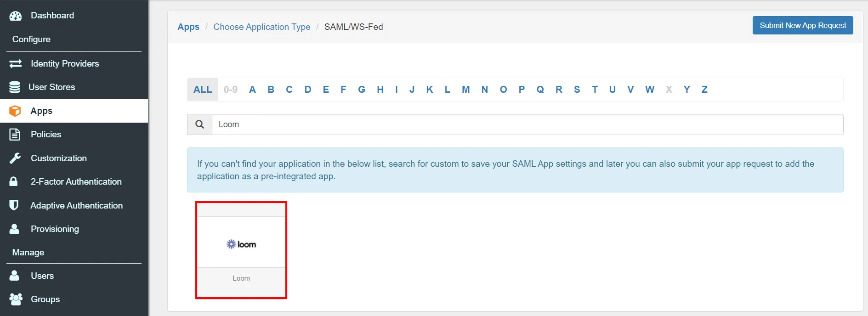Go back to Choose Application Type
This screenshot has height=316, width=868.
point(262,27)
